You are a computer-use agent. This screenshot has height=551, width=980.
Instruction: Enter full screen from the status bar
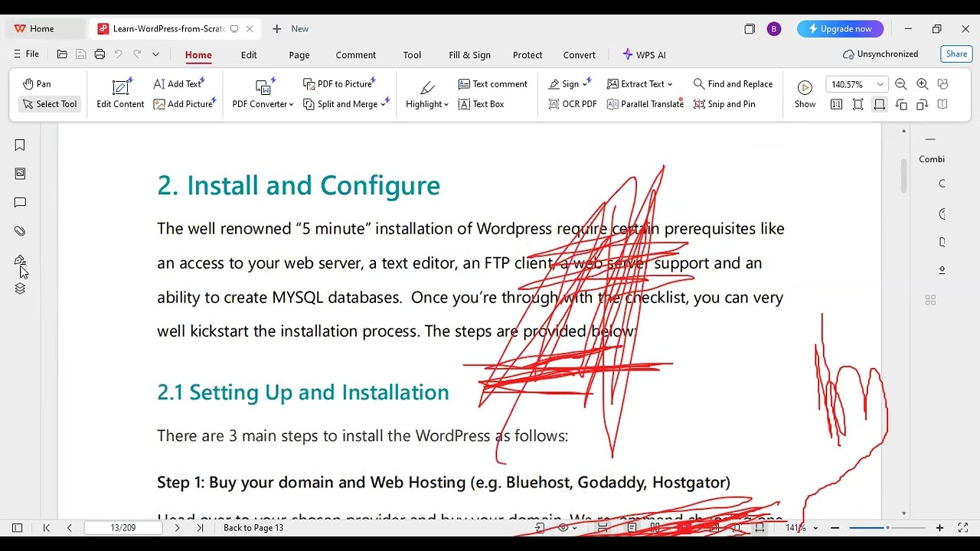coord(963,528)
